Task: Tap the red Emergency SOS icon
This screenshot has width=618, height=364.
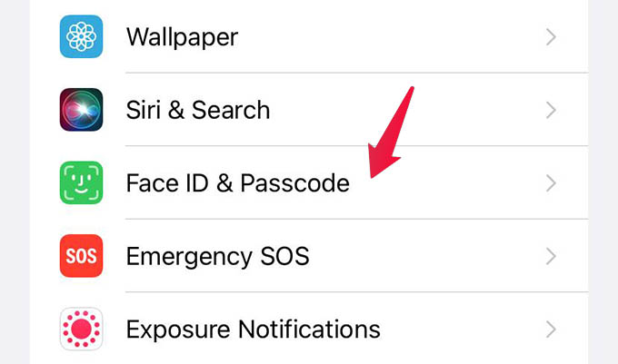Action: 81,255
